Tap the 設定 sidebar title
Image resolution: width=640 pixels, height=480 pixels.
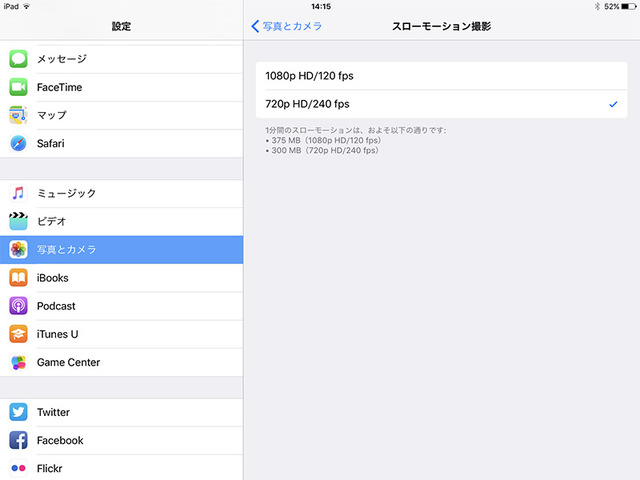point(121,26)
